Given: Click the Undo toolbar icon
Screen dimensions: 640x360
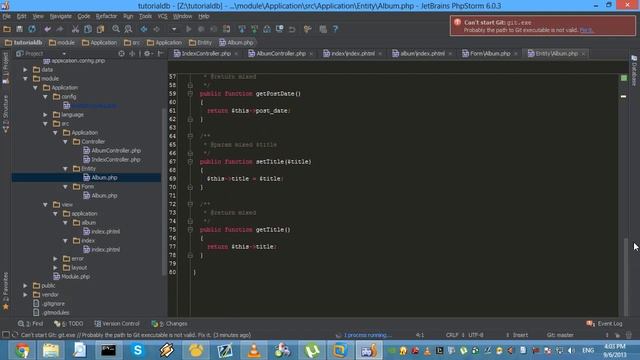Looking at the screenshot, I should pyautogui.click(x=48, y=29).
